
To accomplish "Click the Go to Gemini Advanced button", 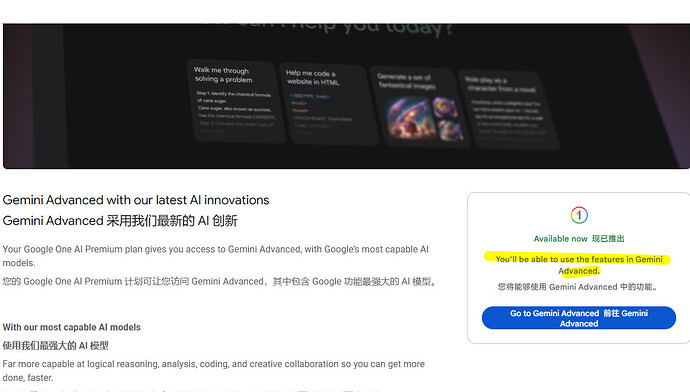I will (579, 318).
